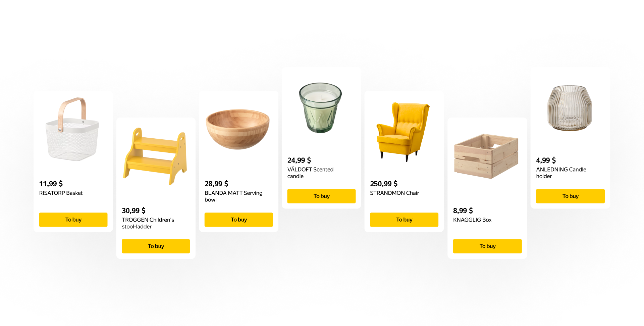Open TROGGEN Children's stool-ladder title
644x326 pixels.
point(148,223)
